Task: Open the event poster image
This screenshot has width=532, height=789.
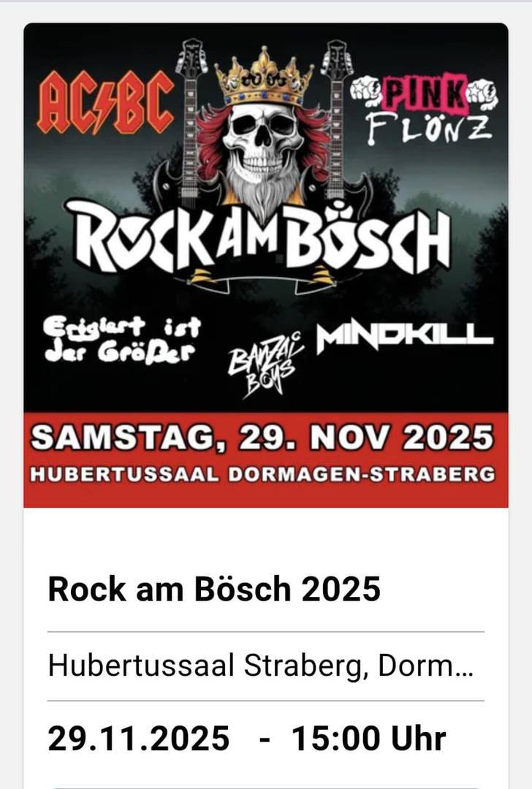Action: click(x=266, y=264)
